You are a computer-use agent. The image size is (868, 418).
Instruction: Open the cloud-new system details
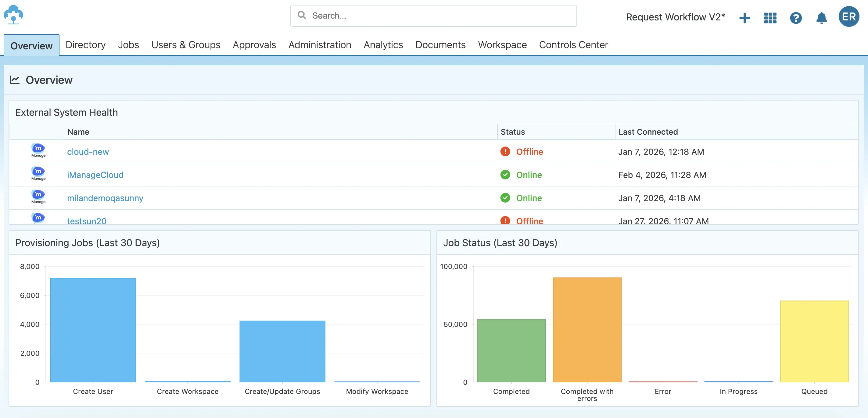click(x=88, y=151)
